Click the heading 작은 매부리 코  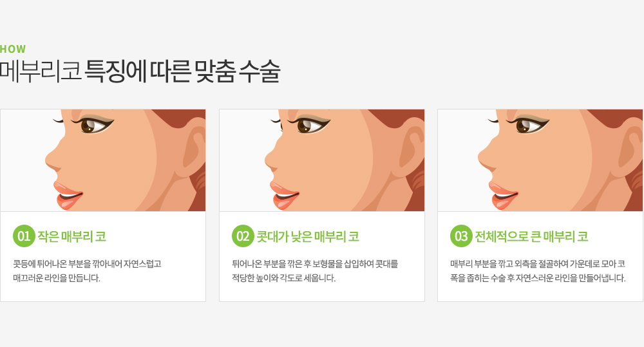coord(72,236)
